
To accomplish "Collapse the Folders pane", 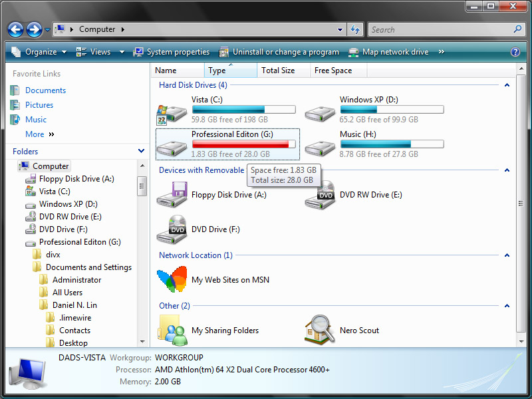I will tap(142, 151).
